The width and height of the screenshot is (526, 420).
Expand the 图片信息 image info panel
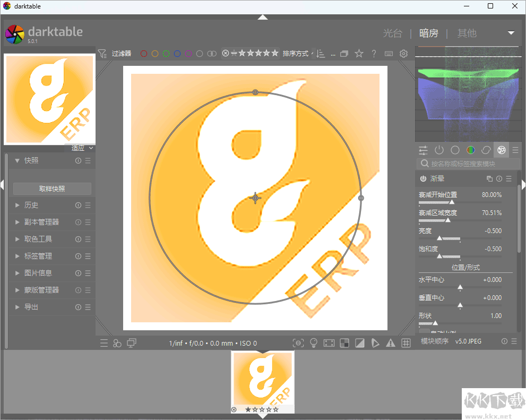17,273
